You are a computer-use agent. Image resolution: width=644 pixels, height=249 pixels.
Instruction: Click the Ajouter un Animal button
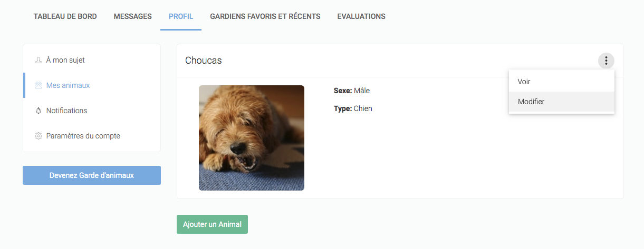212,224
